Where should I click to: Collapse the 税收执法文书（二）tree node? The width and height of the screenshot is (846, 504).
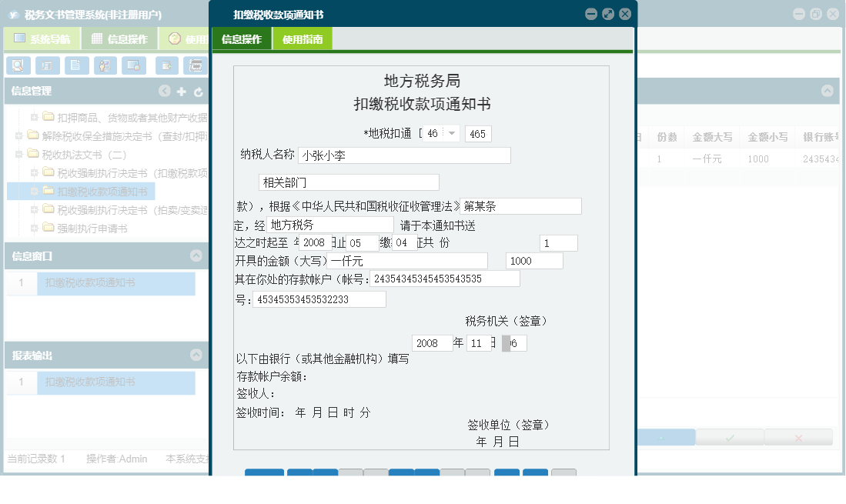[18, 154]
